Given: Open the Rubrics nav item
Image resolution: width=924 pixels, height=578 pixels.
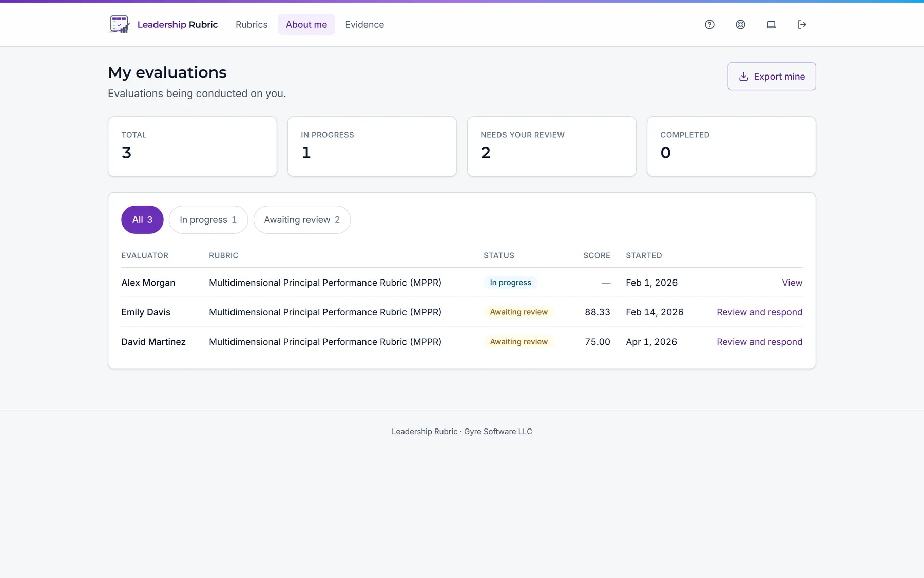Looking at the screenshot, I should point(252,24).
